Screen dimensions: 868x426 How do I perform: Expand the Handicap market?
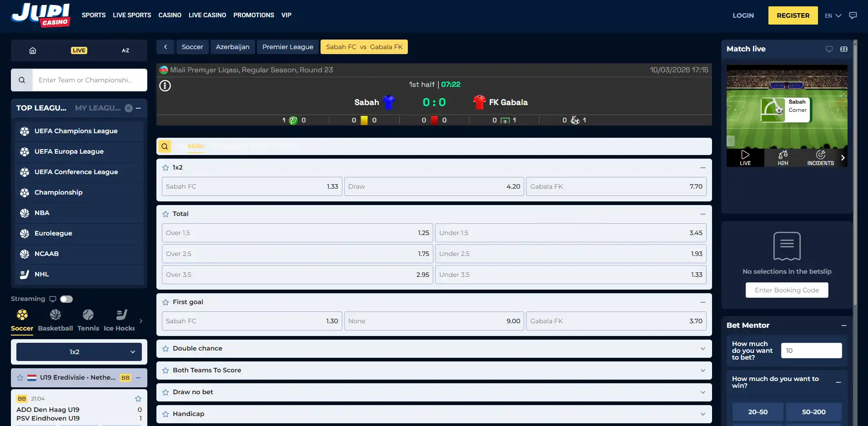703,414
